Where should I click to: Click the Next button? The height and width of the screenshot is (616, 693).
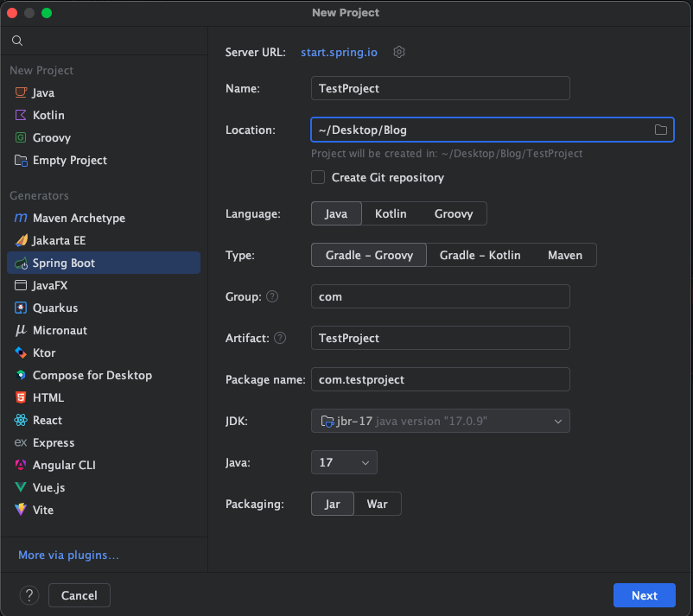(x=645, y=595)
